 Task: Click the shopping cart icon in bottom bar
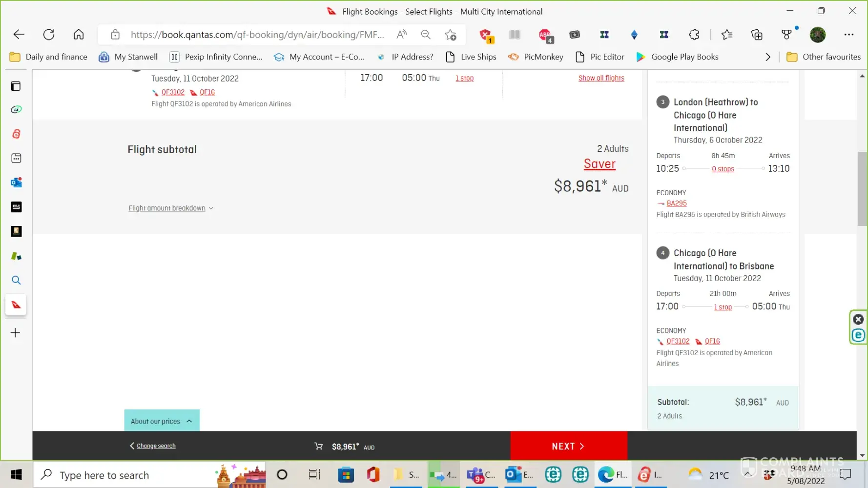pos(319,446)
